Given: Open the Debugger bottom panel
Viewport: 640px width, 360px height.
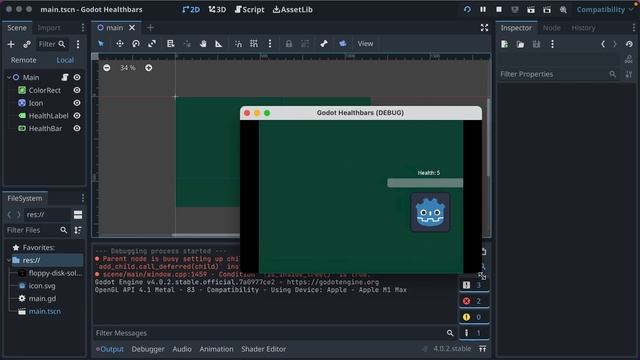Looking at the screenshot, I should 148,349.
